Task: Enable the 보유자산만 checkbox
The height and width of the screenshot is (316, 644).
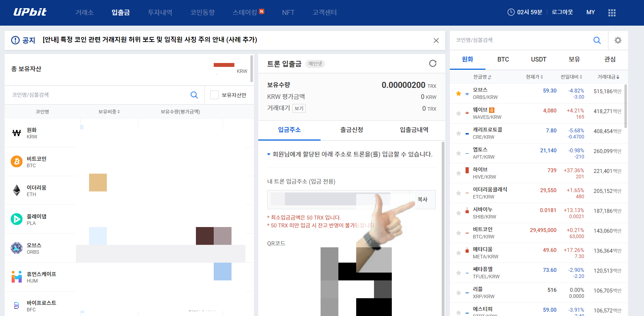Action: (x=214, y=95)
